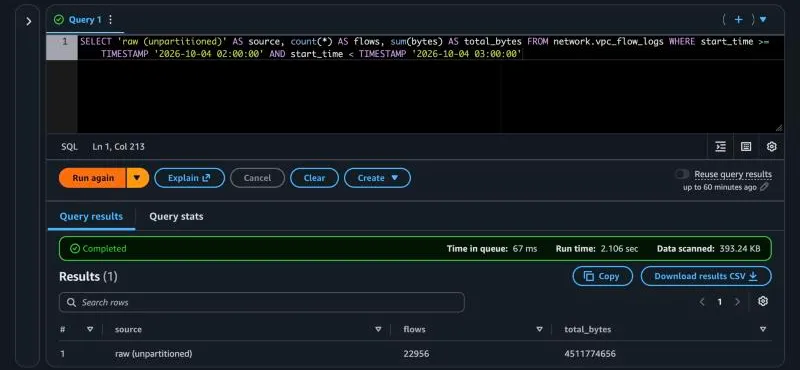Image resolution: width=800 pixels, height=370 pixels.
Task: Select the flows value 22956
Action: (416, 354)
